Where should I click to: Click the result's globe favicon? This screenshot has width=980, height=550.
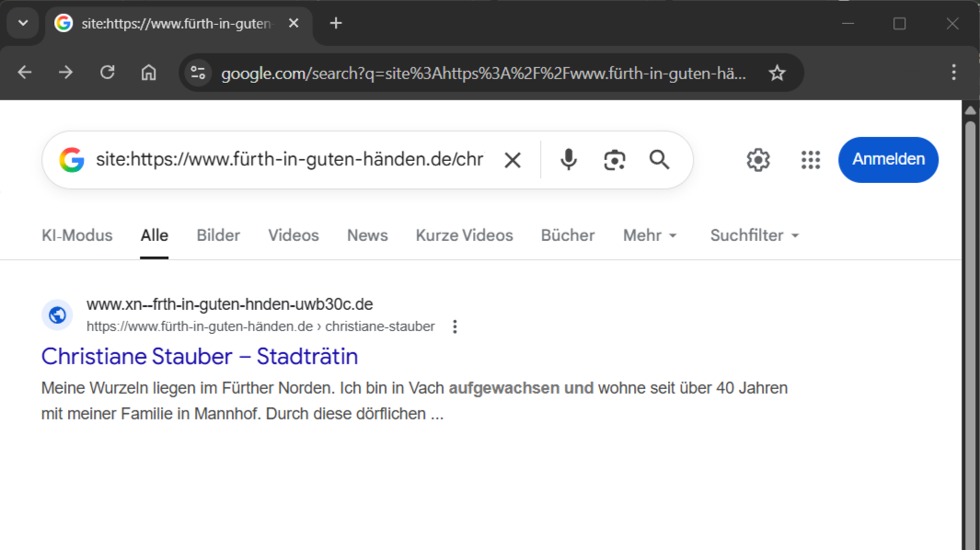click(57, 315)
